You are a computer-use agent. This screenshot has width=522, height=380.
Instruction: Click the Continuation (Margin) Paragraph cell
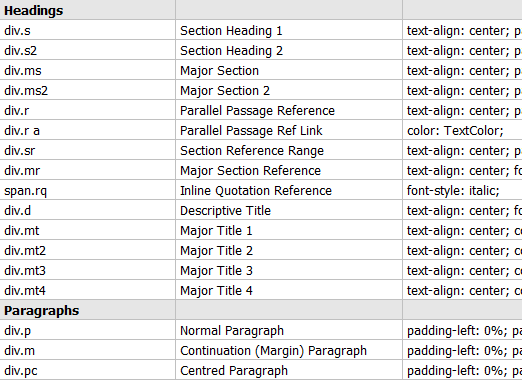(289, 350)
